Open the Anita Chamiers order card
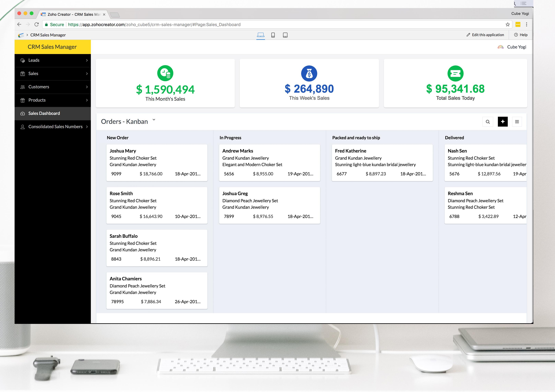This screenshot has height=392, width=555. tap(157, 290)
